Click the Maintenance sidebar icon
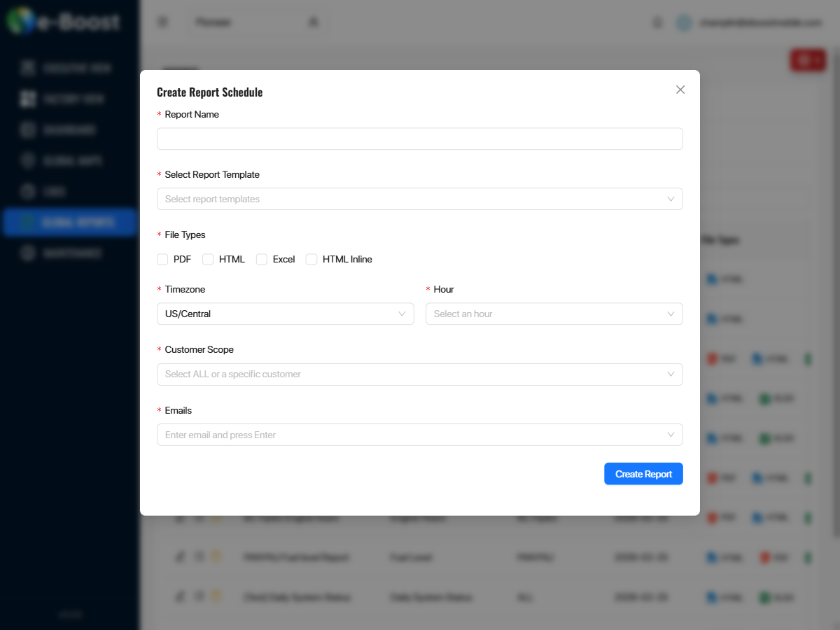This screenshot has height=630, width=840. point(28,253)
